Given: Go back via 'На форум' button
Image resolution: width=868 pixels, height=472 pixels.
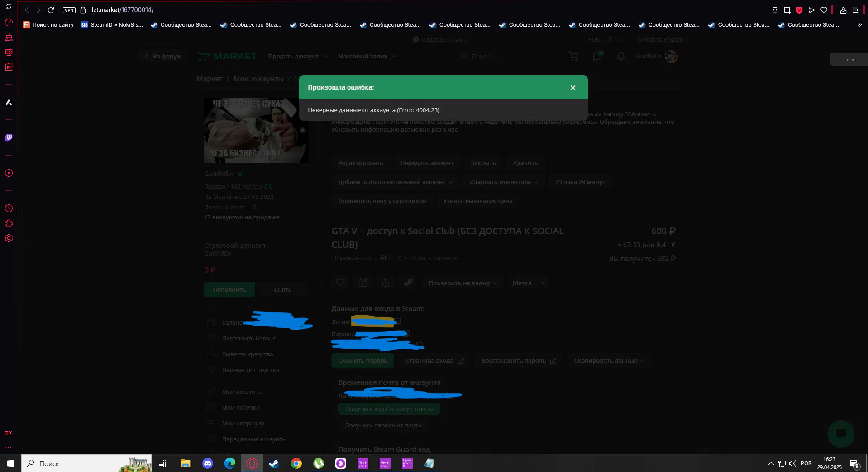Looking at the screenshot, I should click(162, 56).
